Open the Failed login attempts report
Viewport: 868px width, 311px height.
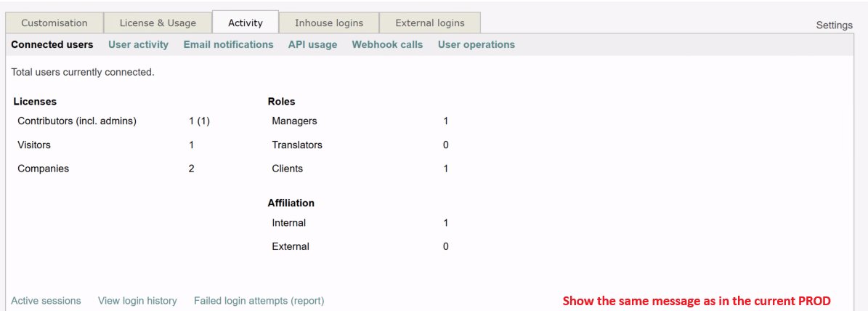(x=259, y=301)
